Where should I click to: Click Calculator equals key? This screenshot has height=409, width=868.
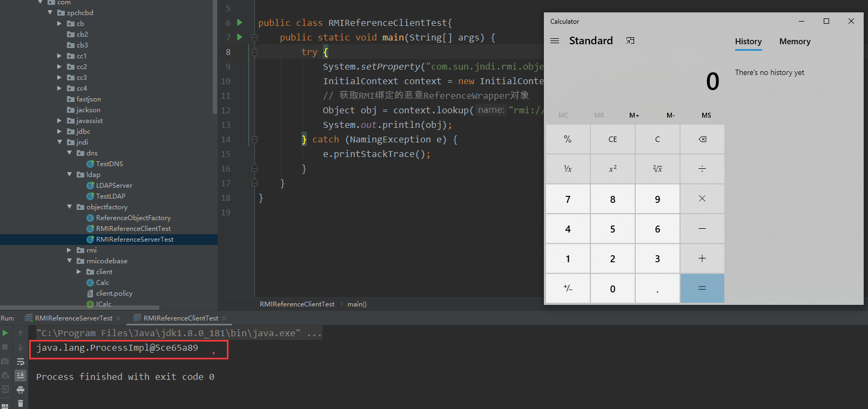click(x=702, y=289)
